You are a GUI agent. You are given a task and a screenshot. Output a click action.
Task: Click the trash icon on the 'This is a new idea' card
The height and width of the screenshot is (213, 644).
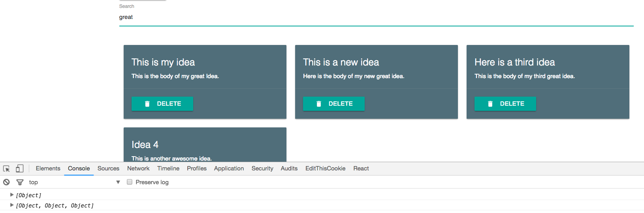tap(319, 104)
